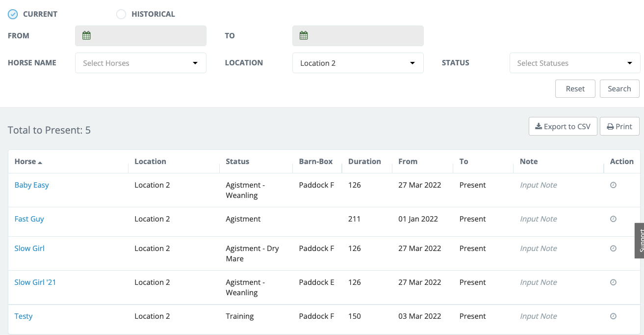Select the HISTORICAL radio option
Image resolution: width=644 pixels, height=335 pixels.
click(x=121, y=14)
